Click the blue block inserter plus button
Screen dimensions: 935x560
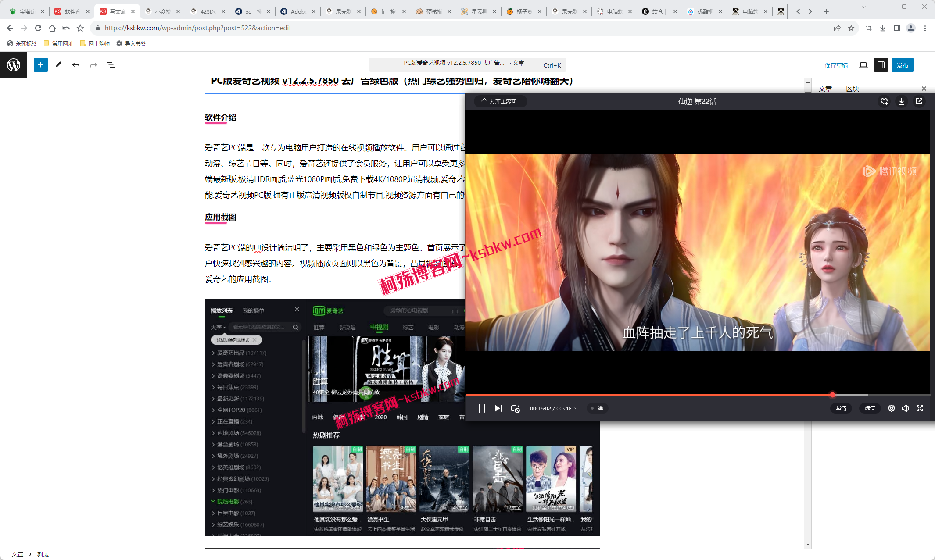pos(40,65)
